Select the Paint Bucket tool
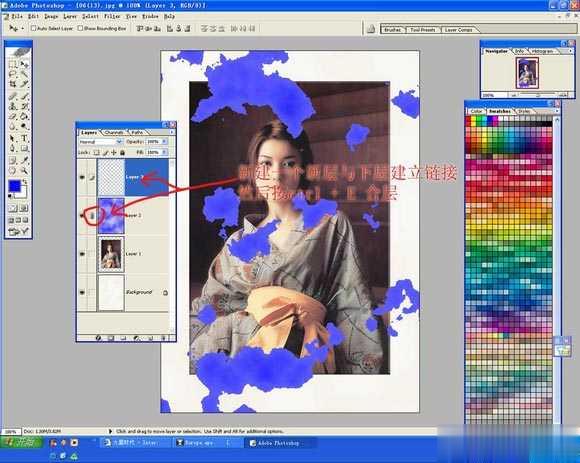 pos(24,116)
